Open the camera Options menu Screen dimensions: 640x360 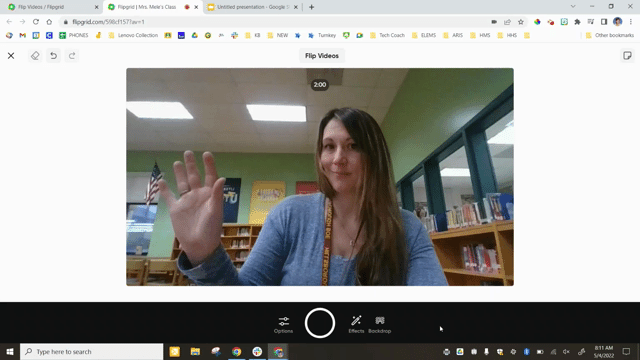click(283, 324)
